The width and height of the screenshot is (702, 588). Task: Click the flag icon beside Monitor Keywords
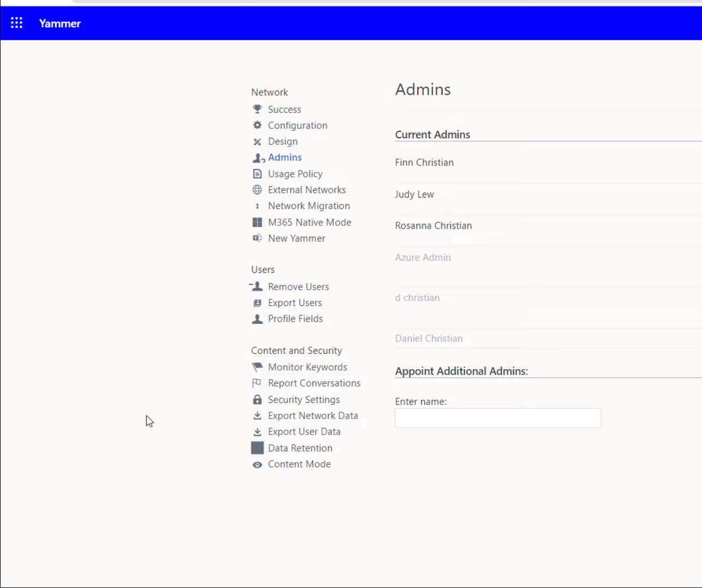[x=258, y=367]
